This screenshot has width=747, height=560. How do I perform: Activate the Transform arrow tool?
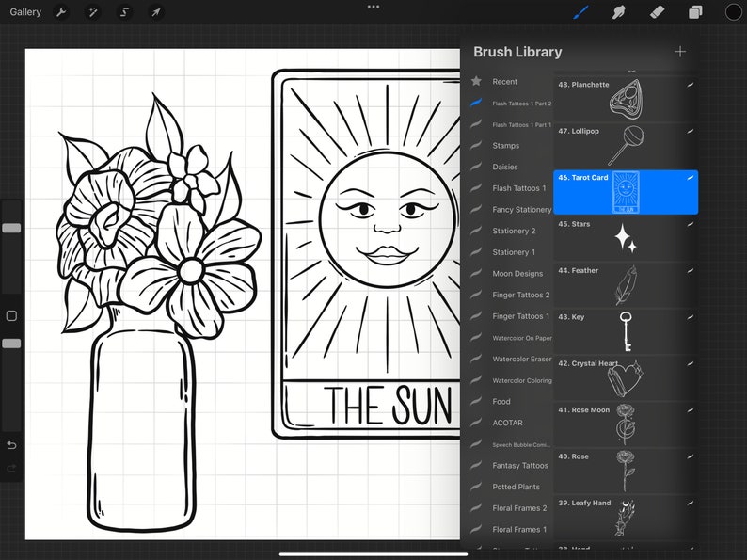coord(156,12)
